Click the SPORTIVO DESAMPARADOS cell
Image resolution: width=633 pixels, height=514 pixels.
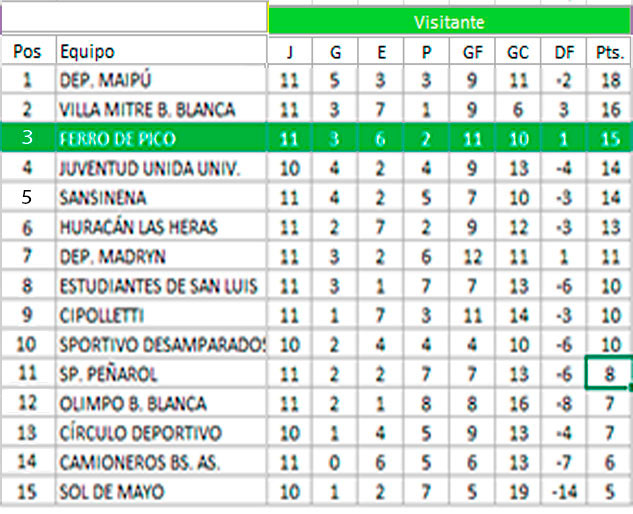pyautogui.click(x=161, y=345)
